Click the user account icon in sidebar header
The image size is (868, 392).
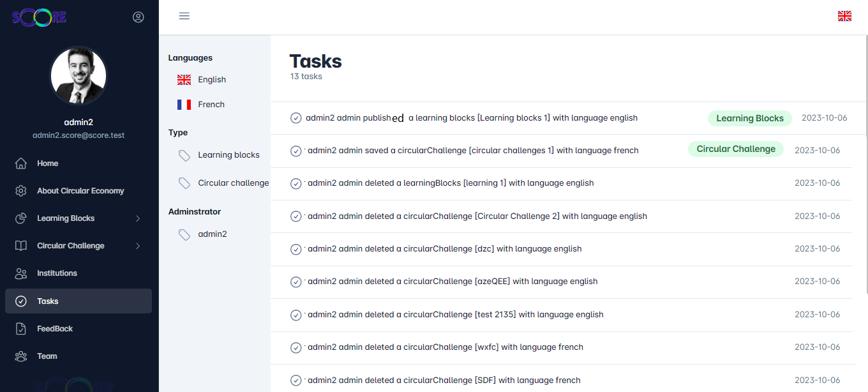coord(138,17)
